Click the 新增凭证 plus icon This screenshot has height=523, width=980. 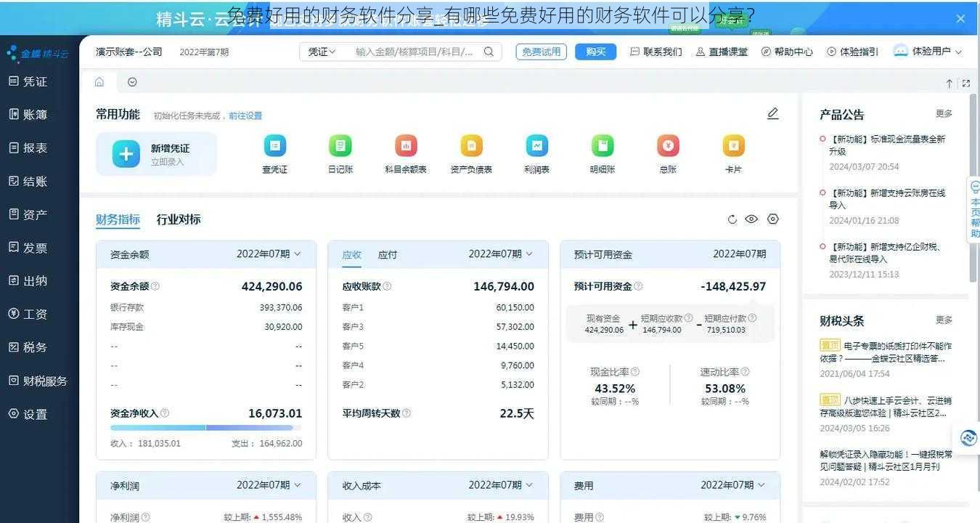pyautogui.click(x=126, y=154)
